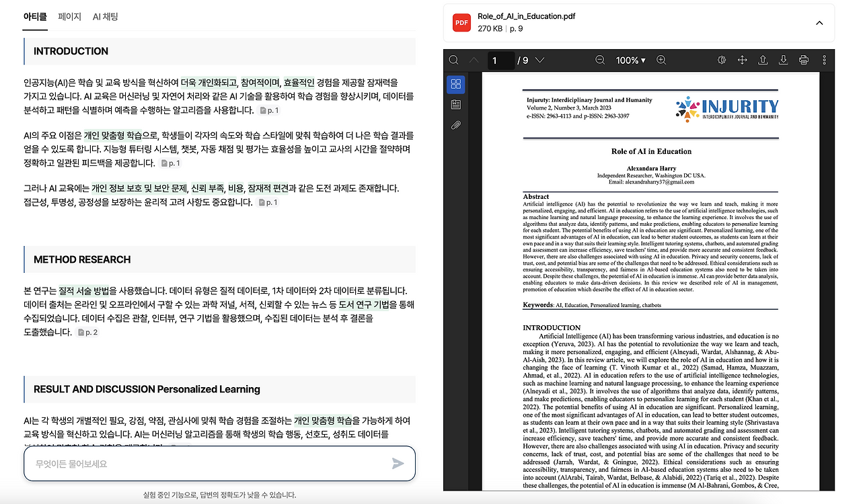Open the three-dot options menu
The width and height of the screenshot is (861, 504).
tap(824, 60)
